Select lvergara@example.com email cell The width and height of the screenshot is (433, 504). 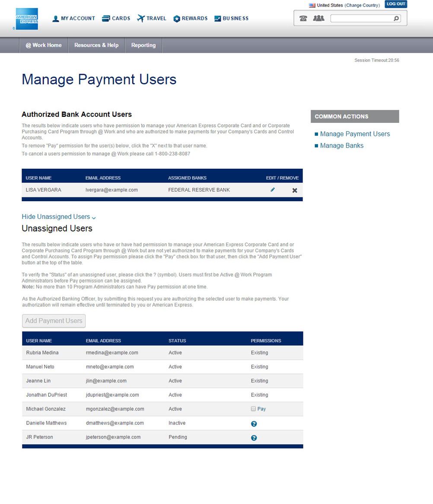(111, 190)
